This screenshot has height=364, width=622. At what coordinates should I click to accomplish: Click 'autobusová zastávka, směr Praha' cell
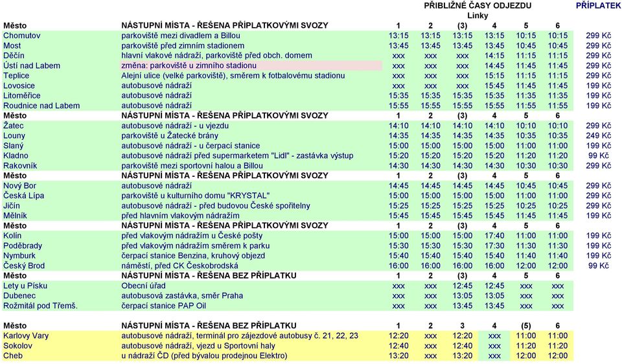coord(182,296)
